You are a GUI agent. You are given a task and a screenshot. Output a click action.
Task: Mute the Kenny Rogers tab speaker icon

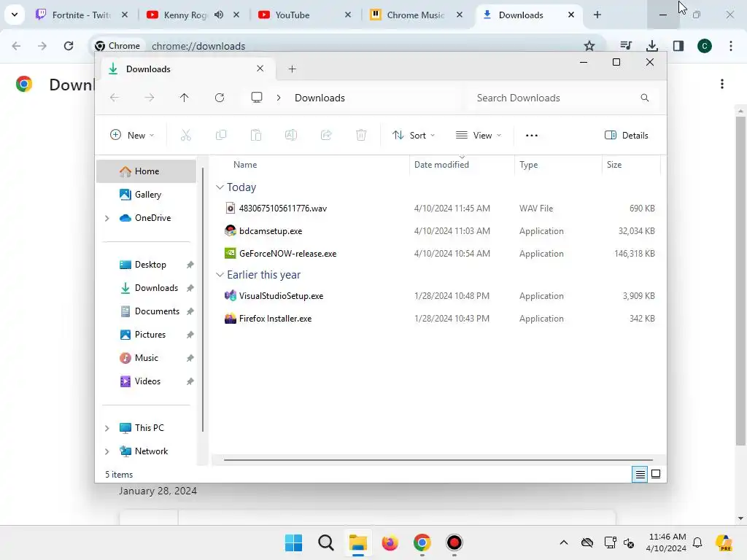pyautogui.click(x=219, y=15)
